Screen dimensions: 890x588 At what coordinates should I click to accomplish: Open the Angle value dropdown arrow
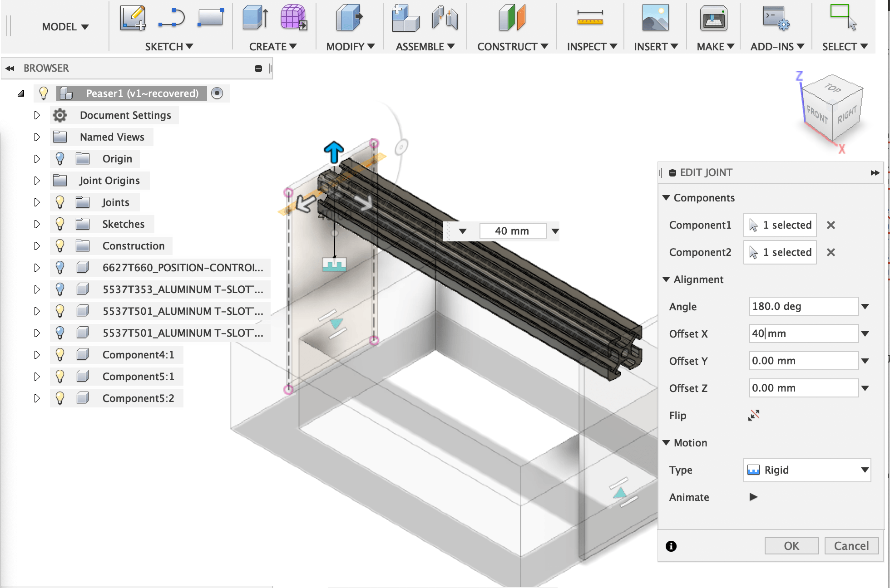(865, 307)
